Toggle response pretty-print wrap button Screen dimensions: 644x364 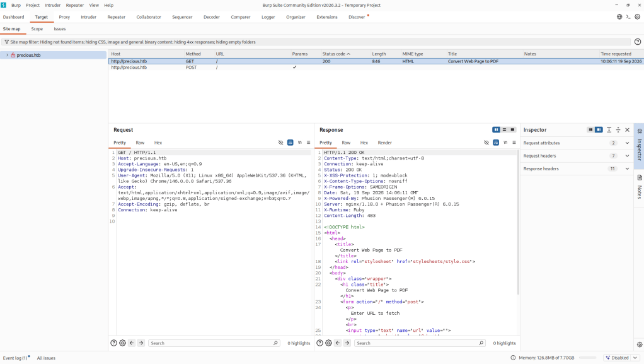pyautogui.click(x=496, y=143)
